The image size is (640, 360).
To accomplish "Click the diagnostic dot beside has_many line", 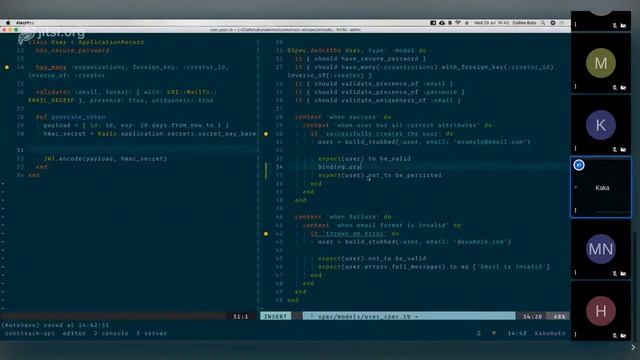I will 7,67.
